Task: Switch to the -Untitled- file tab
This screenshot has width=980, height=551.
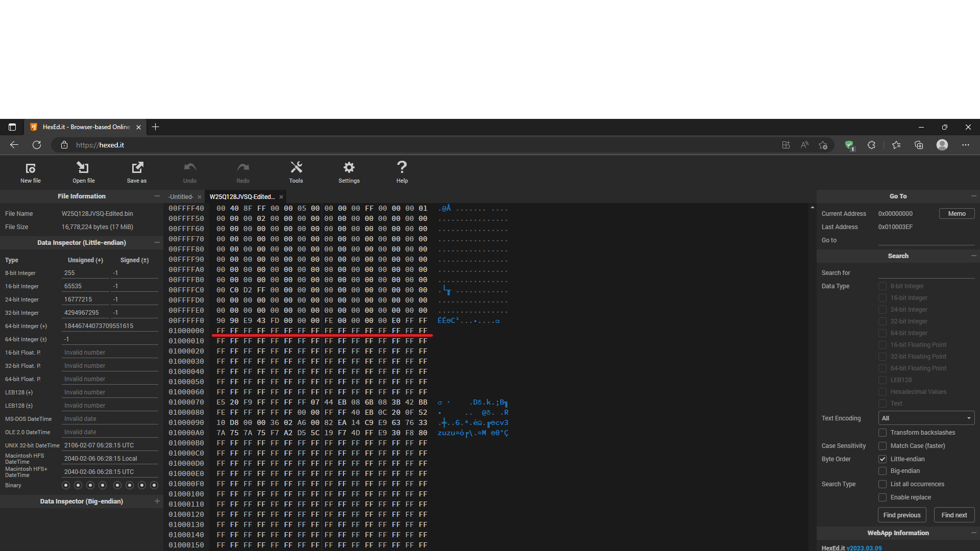Action: [x=181, y=197]
